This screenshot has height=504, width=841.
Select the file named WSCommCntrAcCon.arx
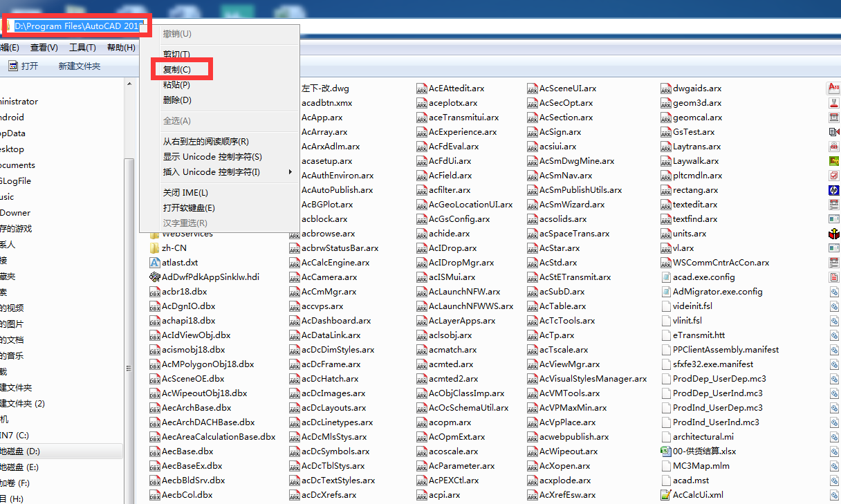[x=721, y=263]
